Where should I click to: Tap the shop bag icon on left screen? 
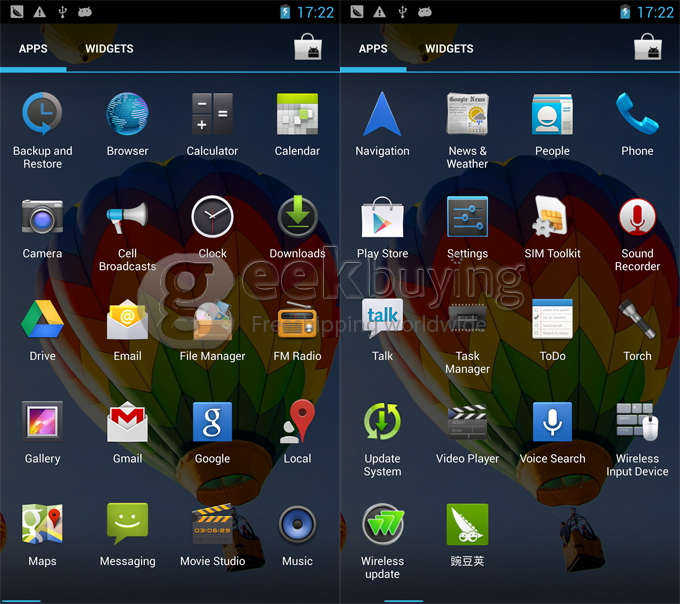tap(308, 47)
